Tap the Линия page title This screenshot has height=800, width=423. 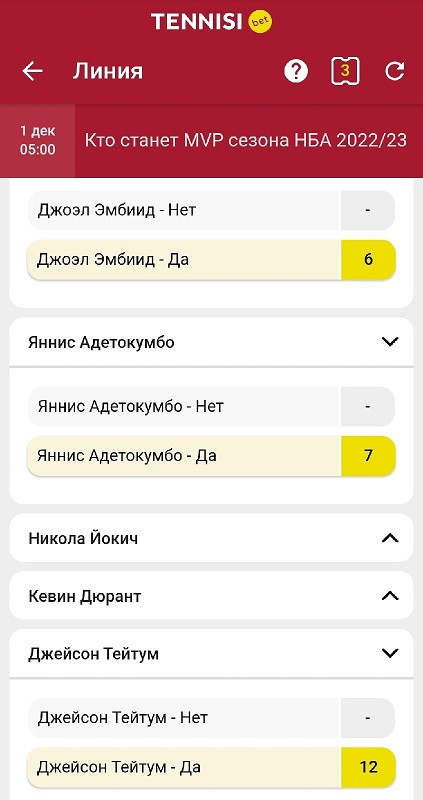(x=108, y=71)
